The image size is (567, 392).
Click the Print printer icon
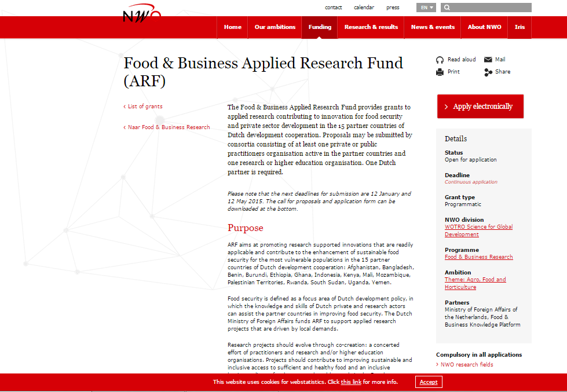coord(440,72)
